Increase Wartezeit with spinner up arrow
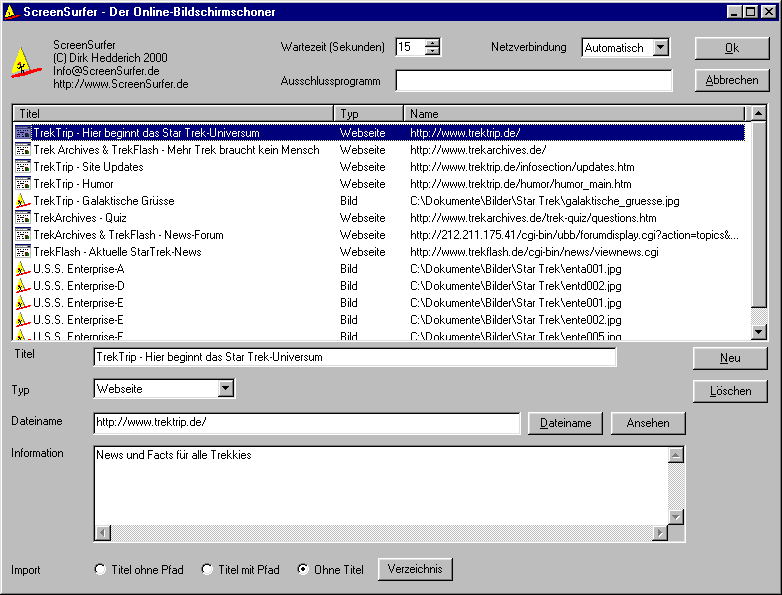The image size is (782, 595). [x=432, y=43]
